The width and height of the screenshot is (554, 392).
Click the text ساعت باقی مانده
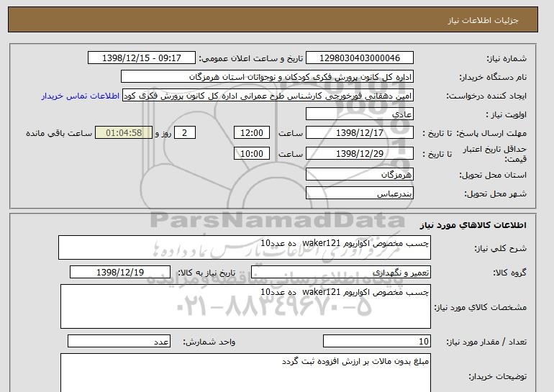pos(59,134)
